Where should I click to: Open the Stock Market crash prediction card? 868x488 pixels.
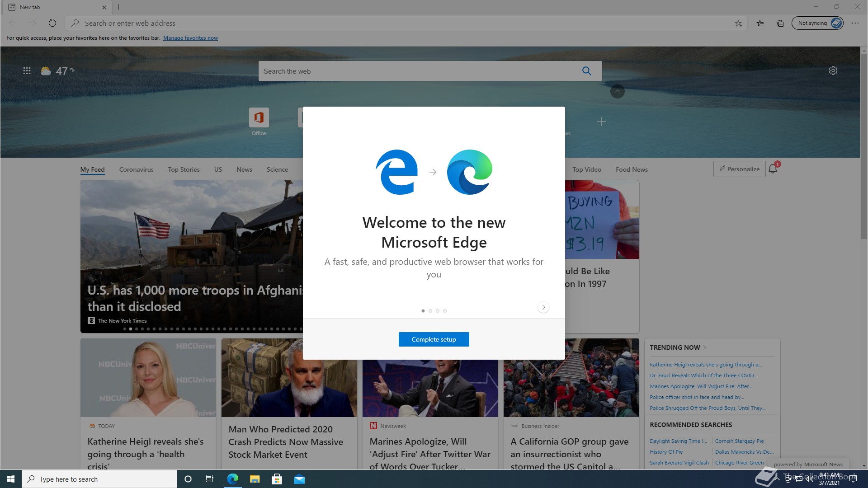click(x=289, y=404)
